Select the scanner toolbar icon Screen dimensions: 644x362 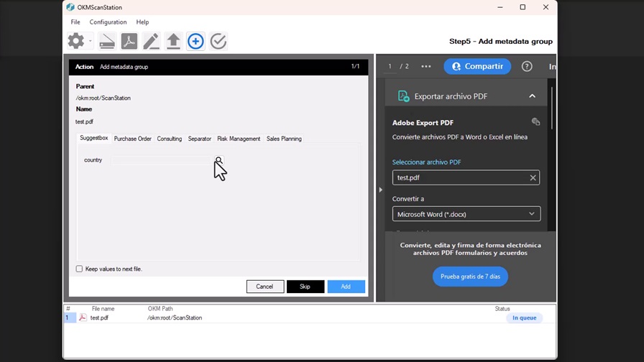coord(107,41)
